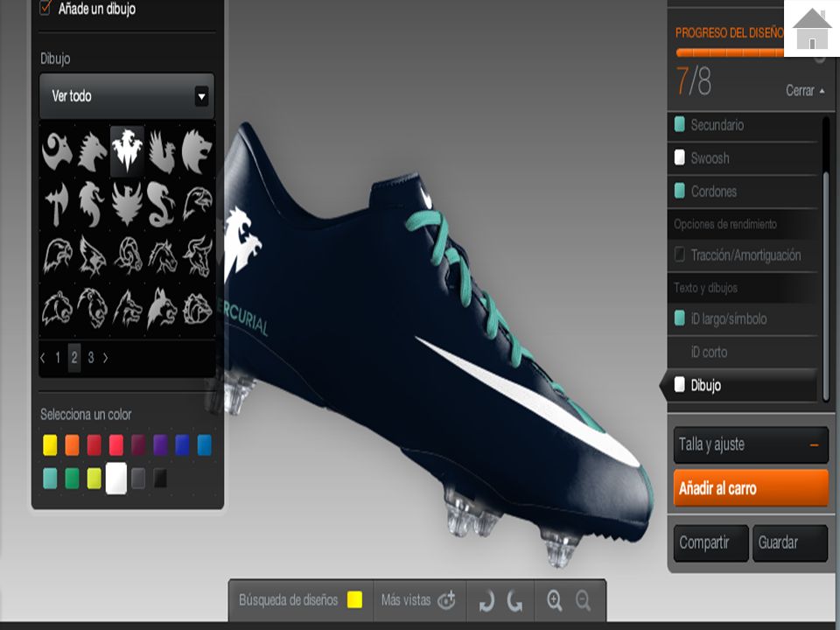Image resolution: width=840 pixels, height=630 pixels.
Task: Select the cobra snake emblem
Action: point(161,204)
